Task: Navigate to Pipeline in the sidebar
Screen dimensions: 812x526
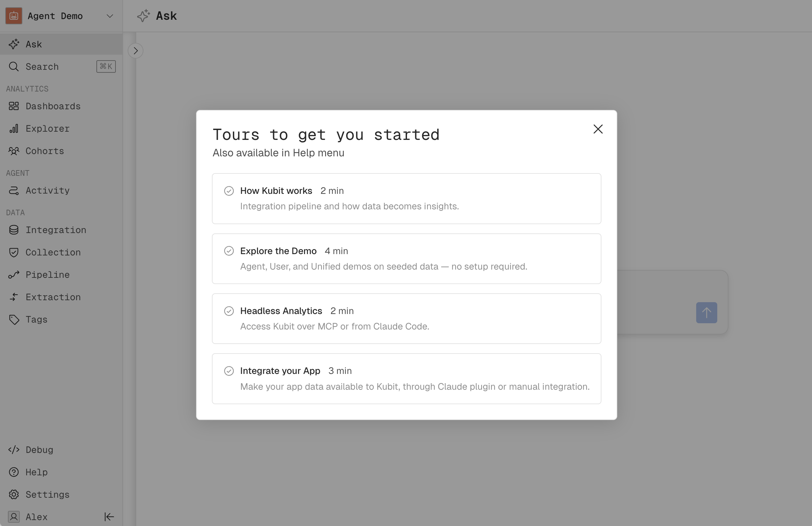Action: click(62, 275)
